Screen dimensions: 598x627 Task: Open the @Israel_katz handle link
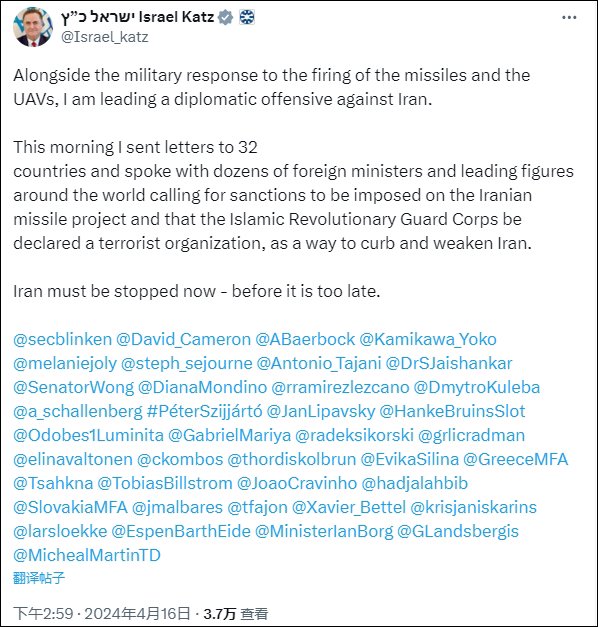point(104,37)
